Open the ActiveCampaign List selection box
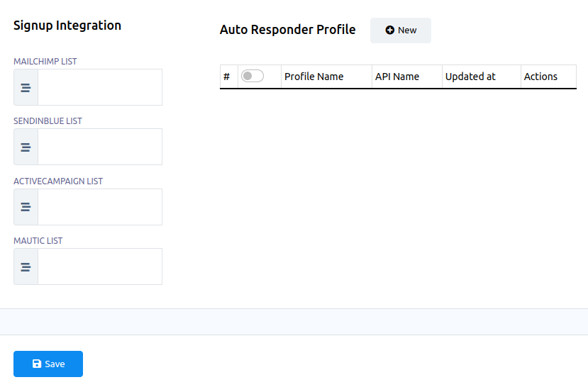588x387 pixels. (x=99, y=207)
